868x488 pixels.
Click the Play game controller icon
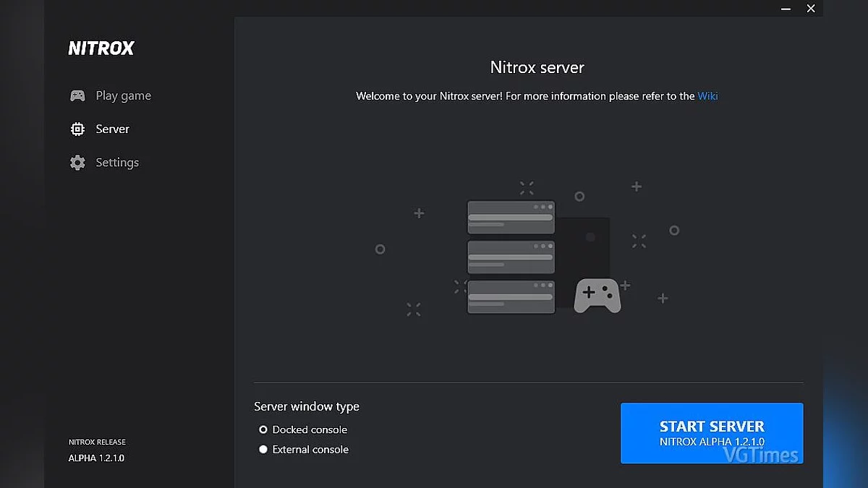tap(77, 95)
